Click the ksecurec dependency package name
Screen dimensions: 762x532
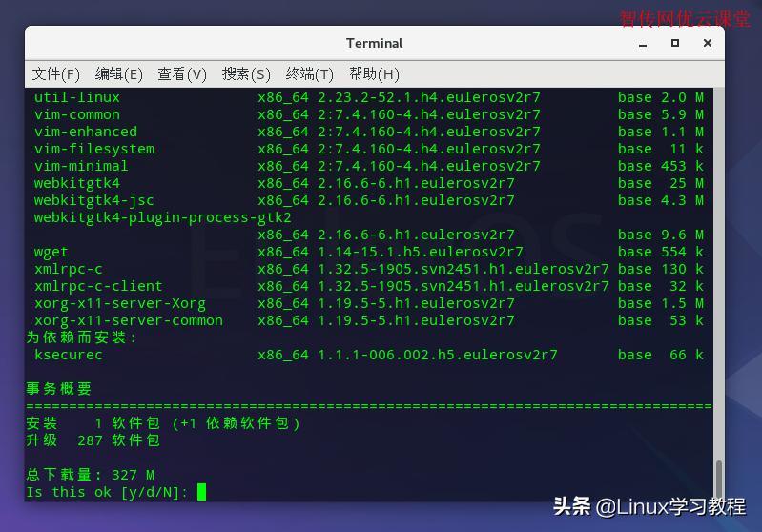pyautogui.click(x=69, y=355)
